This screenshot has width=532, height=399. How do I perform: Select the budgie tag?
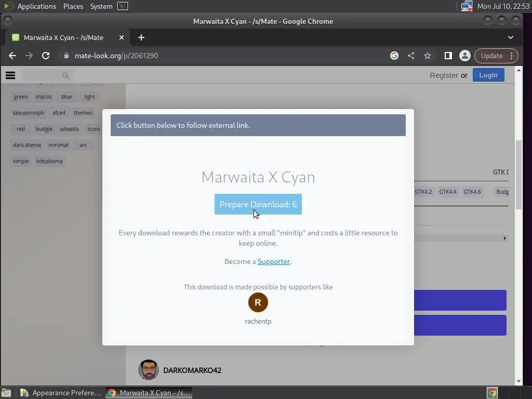tap(44, 129)
